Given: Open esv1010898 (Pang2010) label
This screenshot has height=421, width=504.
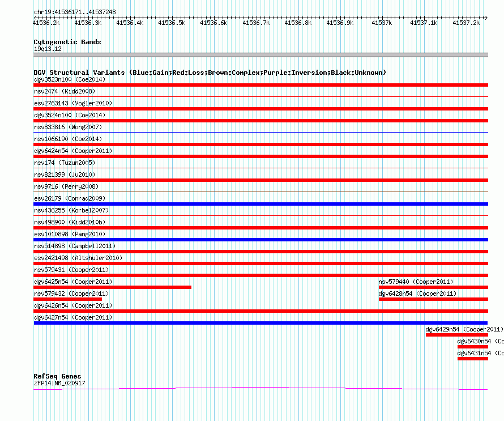Looking at the screenshot, I should [70, 234].
